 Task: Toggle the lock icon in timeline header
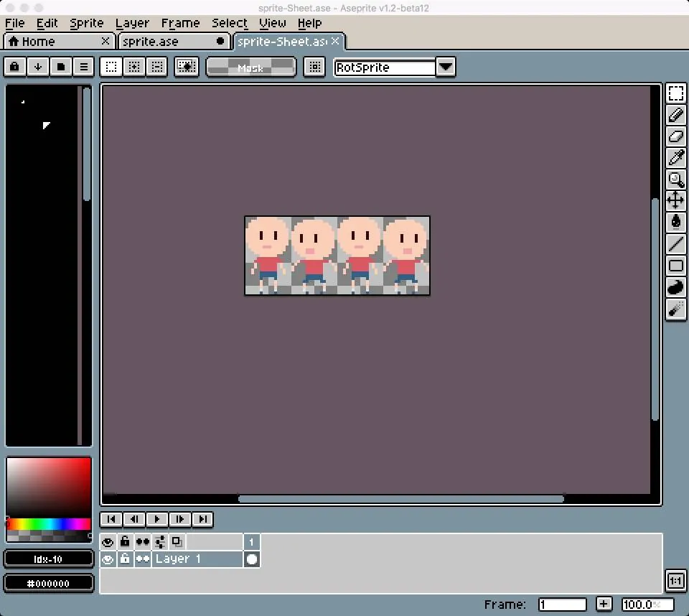[125, 542]
